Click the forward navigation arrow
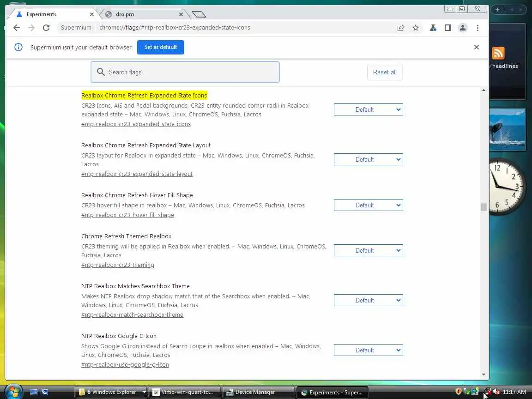The height and width of the screenshot is (399, 532). (x=31, y=28)
